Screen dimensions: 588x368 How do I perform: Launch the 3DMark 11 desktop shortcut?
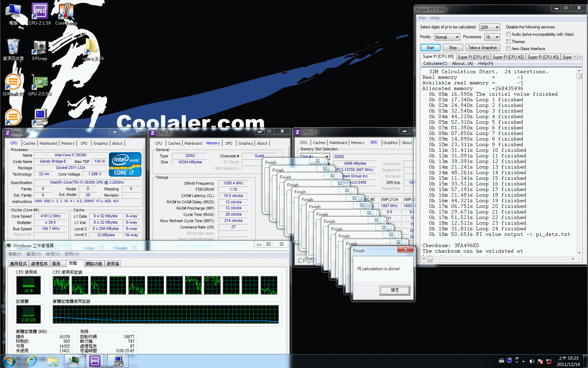pos(13,85)
